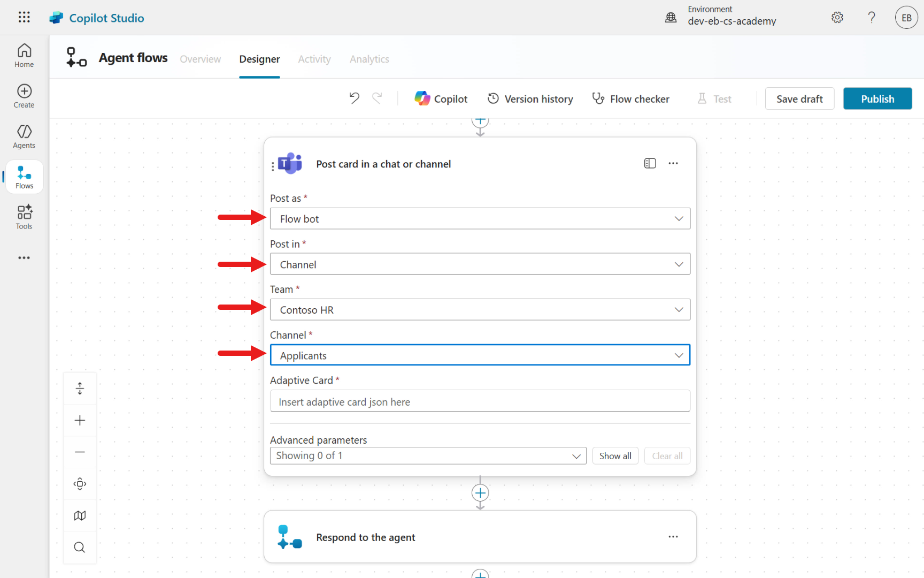
Task: Open the settings gear icon
Action: point(837,18)
